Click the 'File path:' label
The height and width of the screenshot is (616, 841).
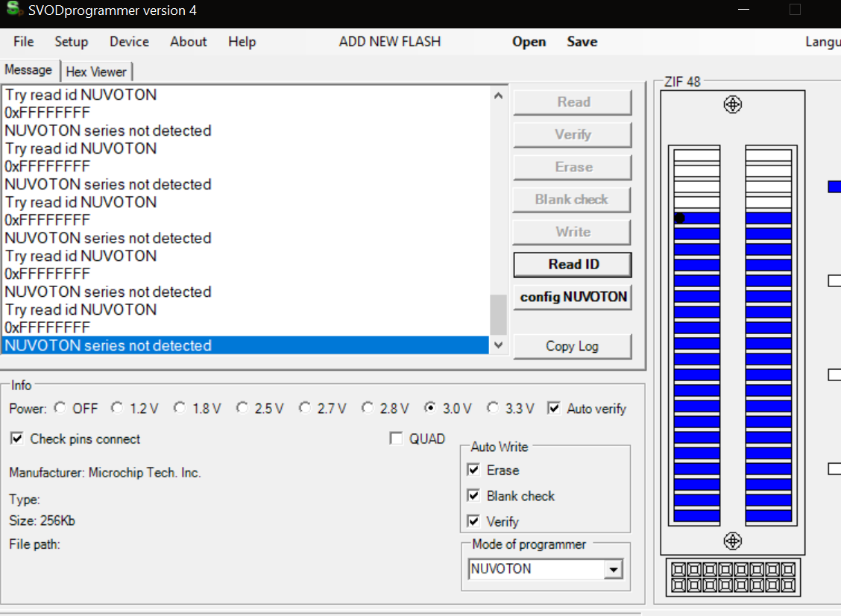[34, 544]
